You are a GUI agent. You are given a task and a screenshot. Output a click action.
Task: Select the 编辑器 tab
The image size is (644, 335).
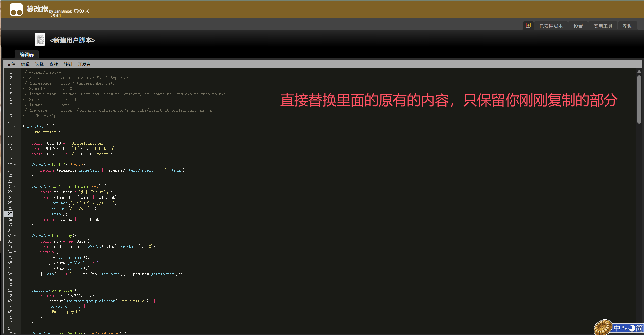click(x=27, y=55)
